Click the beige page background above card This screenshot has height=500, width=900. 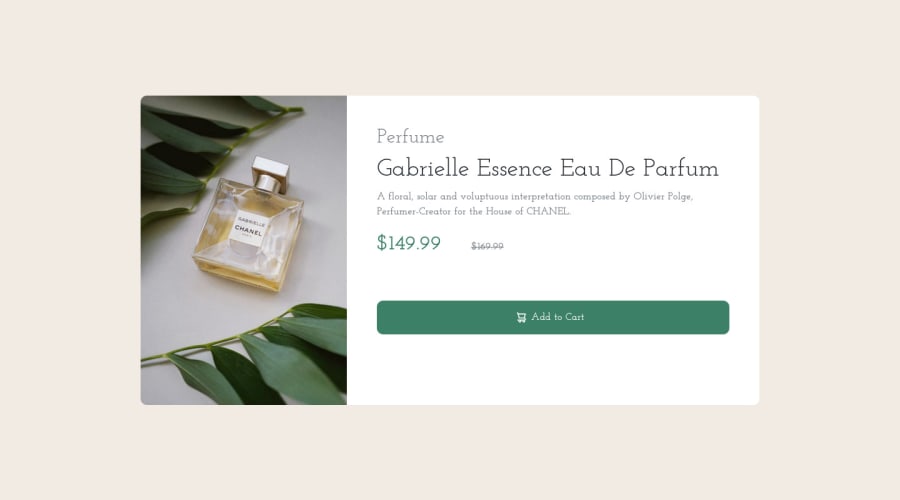450,47
